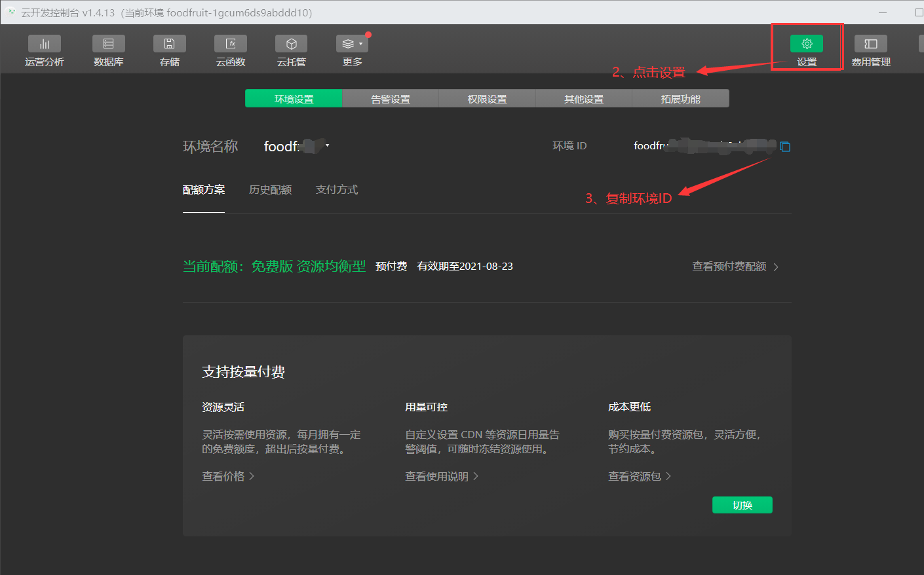
Task: Select the 历史配额 sub-tab
Action: 270,189
